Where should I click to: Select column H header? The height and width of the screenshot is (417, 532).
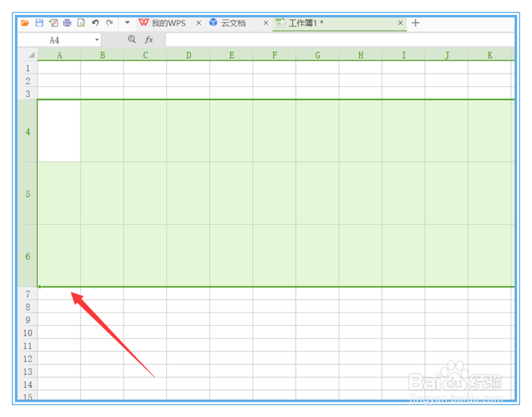click(361, 55)
